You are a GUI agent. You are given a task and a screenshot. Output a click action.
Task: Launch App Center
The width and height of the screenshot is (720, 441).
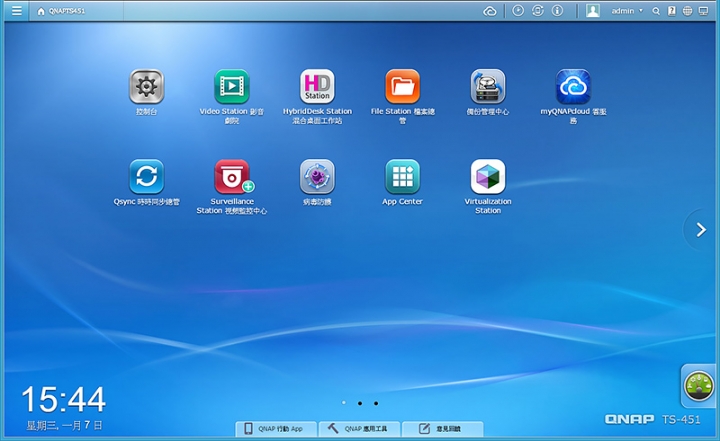click(x=403, y=176)
